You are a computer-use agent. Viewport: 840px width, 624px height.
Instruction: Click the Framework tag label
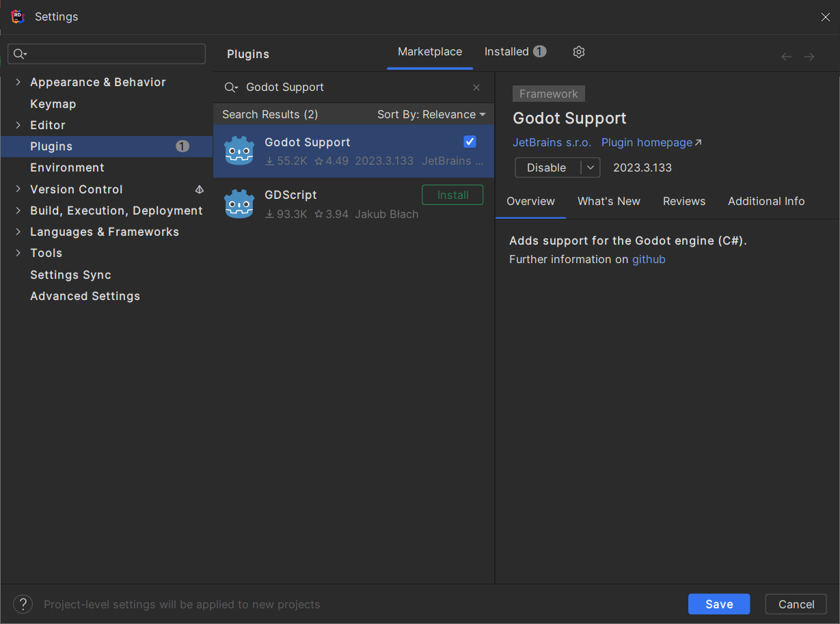(549, 94)
